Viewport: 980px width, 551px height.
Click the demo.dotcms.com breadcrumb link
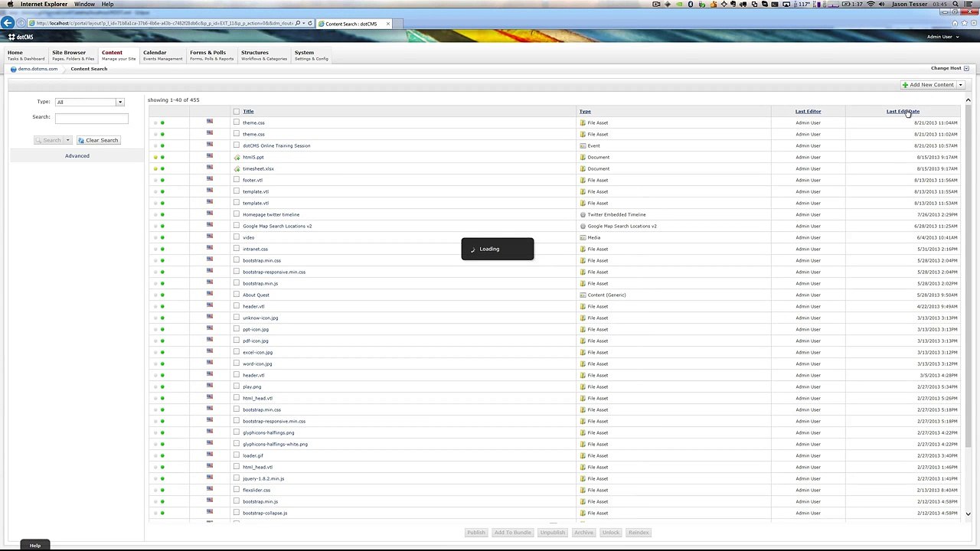point(38,69)
